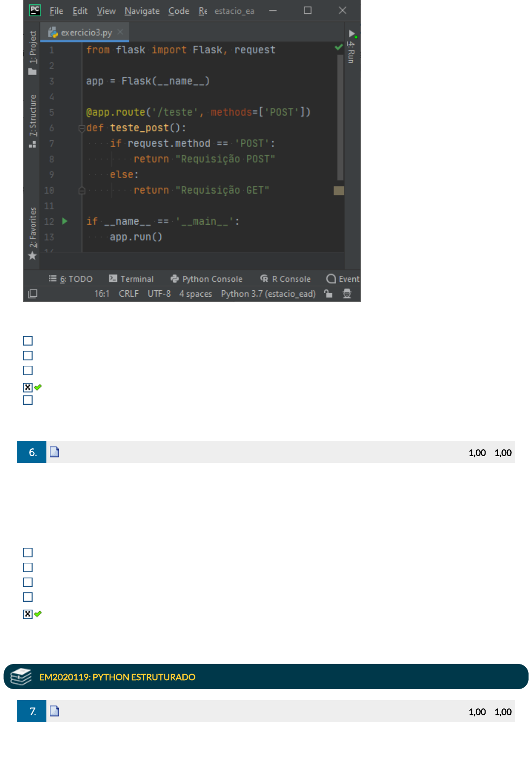Close the exercicio3.py editor tab

pyautogui.click(x=120, y=32)
